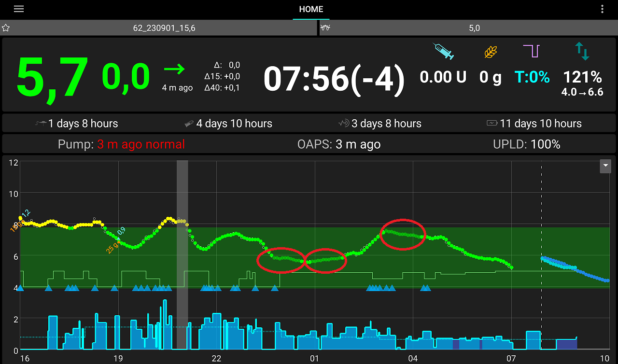This screenshot has height=364, width=618.
Task: Toggle T:0% temporary target display
Action: pos(531,76)
